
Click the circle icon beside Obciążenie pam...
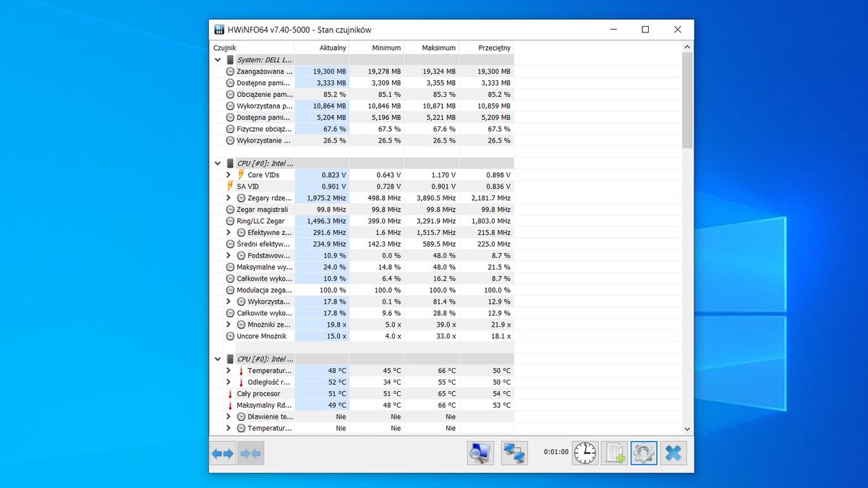pos(231,95)
